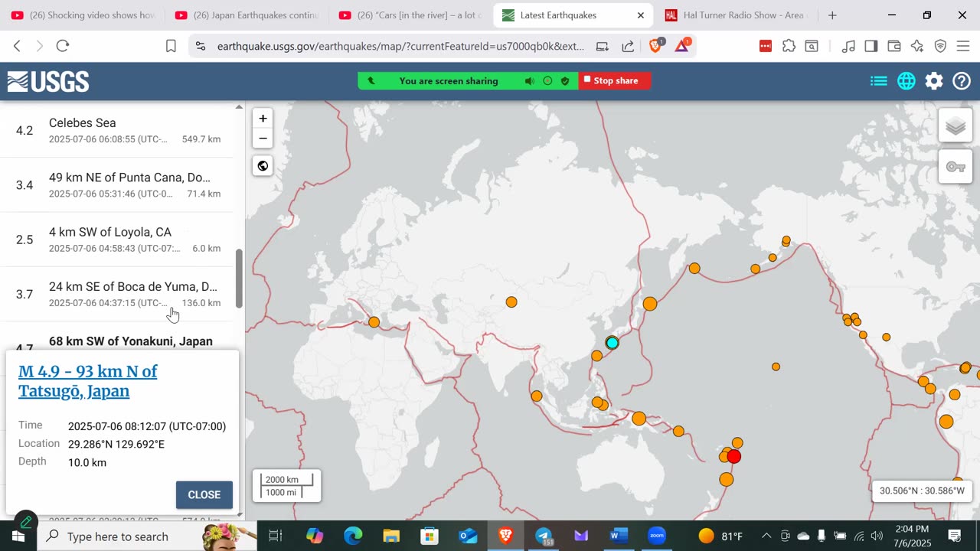Click the earthquake list scrollbar down arrow

coord(239,516)
